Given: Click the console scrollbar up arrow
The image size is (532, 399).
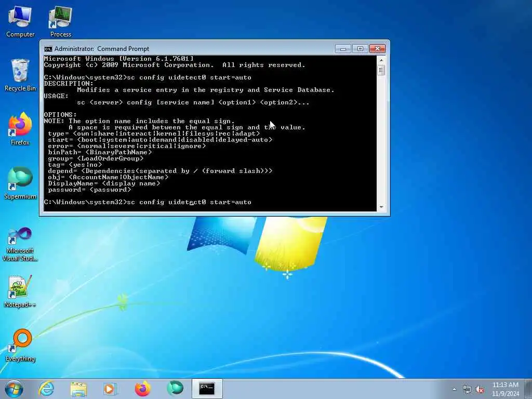Looking at the screenshot, I should tap(381, 60).
